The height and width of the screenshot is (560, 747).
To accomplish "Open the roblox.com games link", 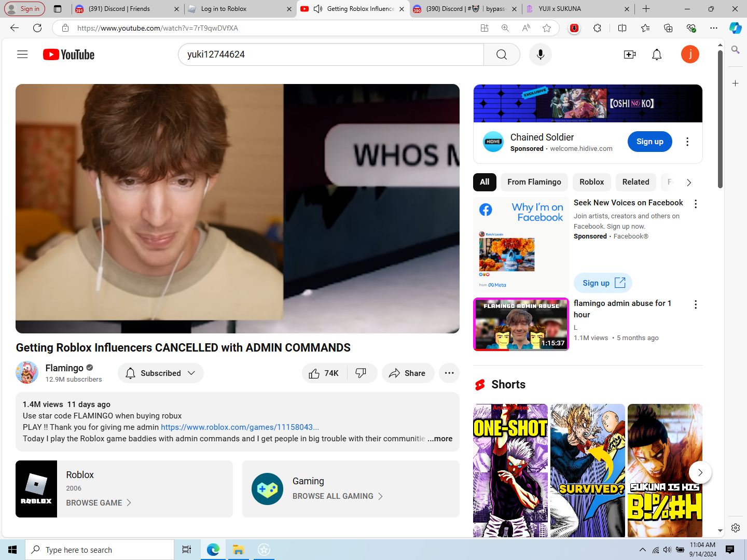I will point(240,427).
